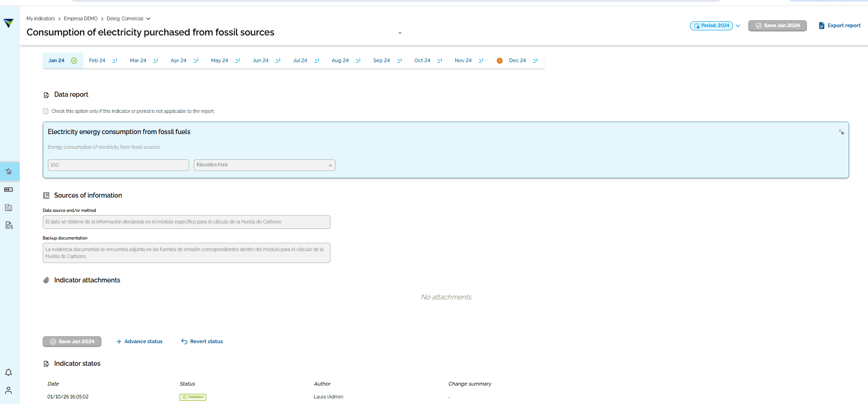Click the paperclip icon by Indicator attachments
This screenshot has width=868, height=404.
pyautogui.click(x=46, y=281)
